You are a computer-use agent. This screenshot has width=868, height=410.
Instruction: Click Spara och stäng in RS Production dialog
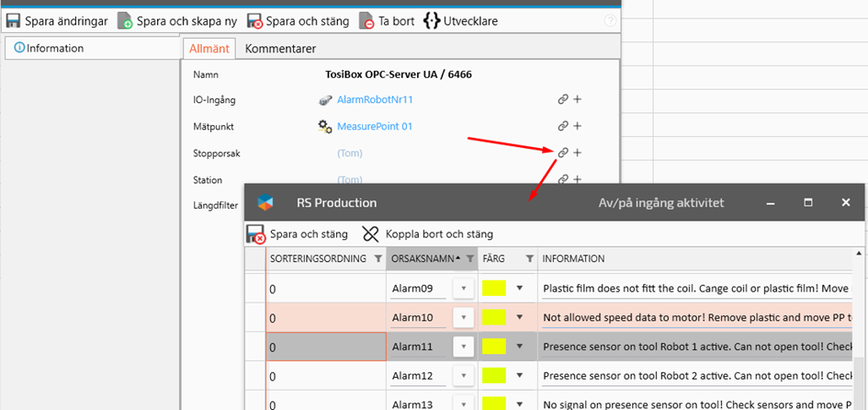(x=256, y=233)
